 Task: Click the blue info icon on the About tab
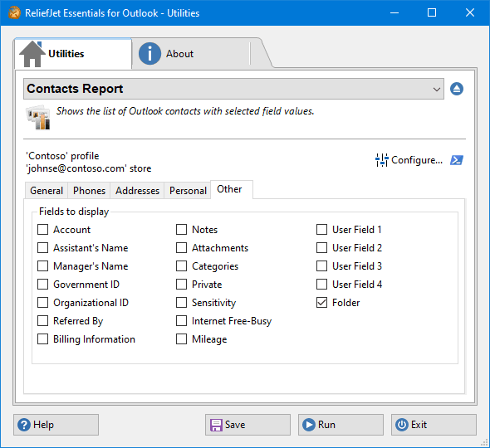pyautogui.click(x=149, y=54)
